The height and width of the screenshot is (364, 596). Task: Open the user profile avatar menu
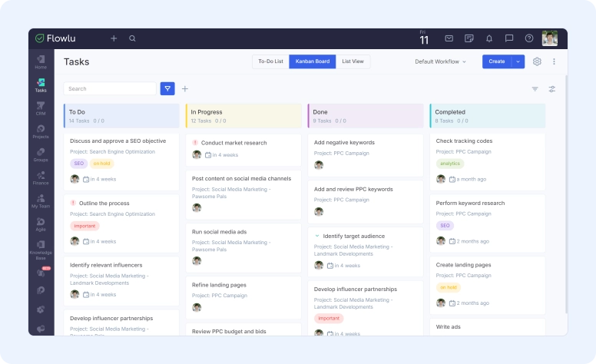coord(550,38)
